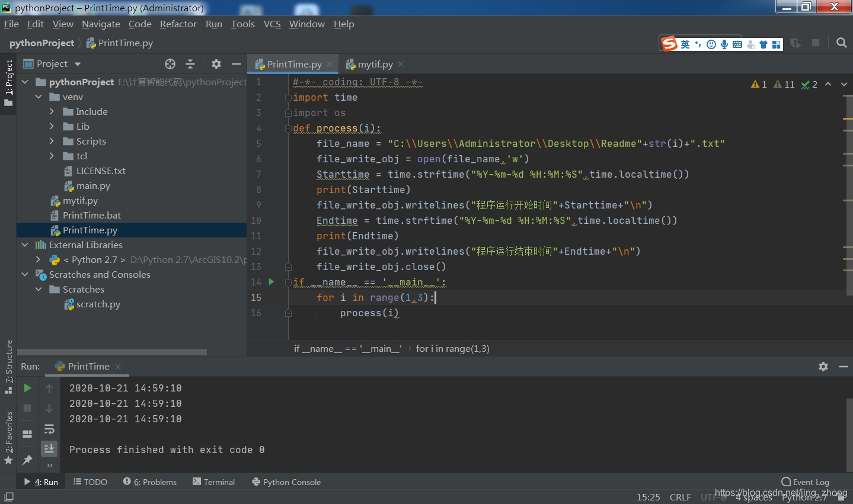Click the Down the stack trace arrow
Image resolution: width=853 pixels, height=504 pixels.
coord(49,408)
